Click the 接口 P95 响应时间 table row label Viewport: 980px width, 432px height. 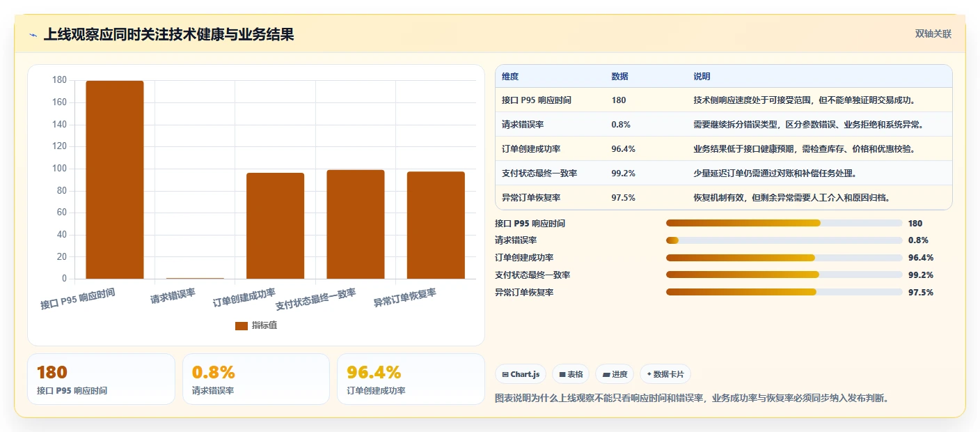coord(537,100)
